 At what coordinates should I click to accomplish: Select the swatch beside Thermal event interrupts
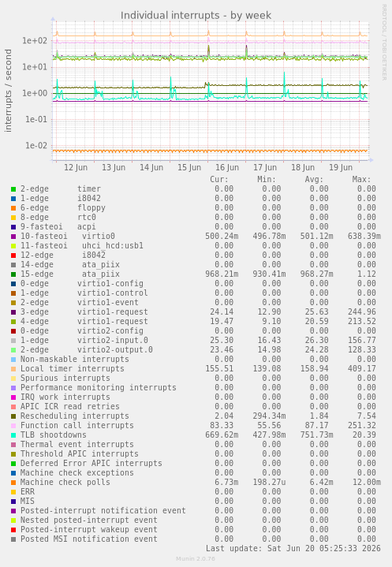point(13,445)
